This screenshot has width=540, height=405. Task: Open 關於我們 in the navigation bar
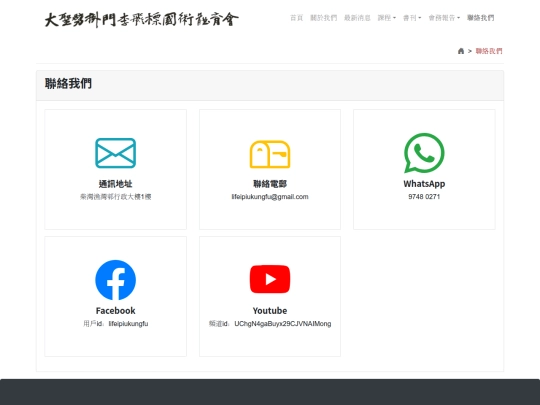tap(323, 18)
